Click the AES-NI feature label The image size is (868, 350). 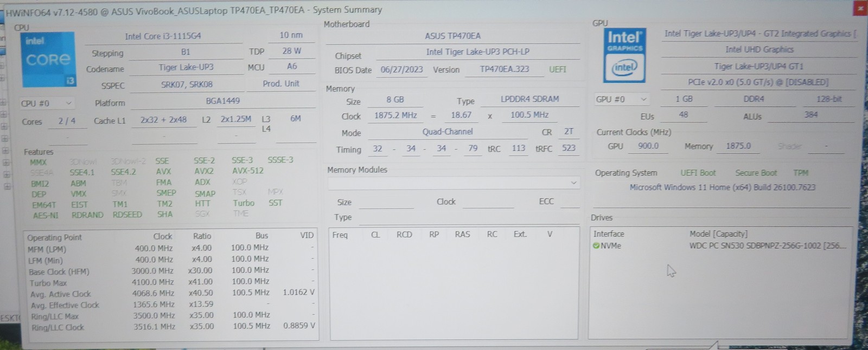[46, 216]
